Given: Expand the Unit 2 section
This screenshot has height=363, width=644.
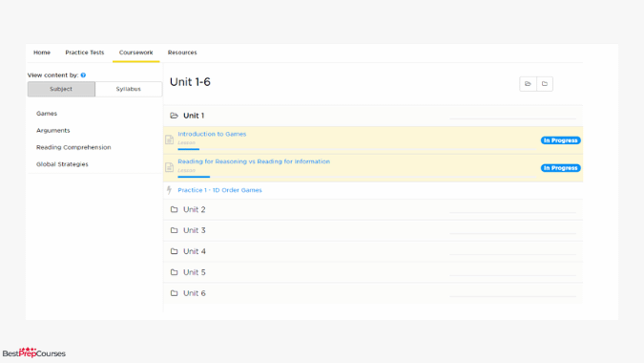Looking at the screenshot, I should (373, 209).
